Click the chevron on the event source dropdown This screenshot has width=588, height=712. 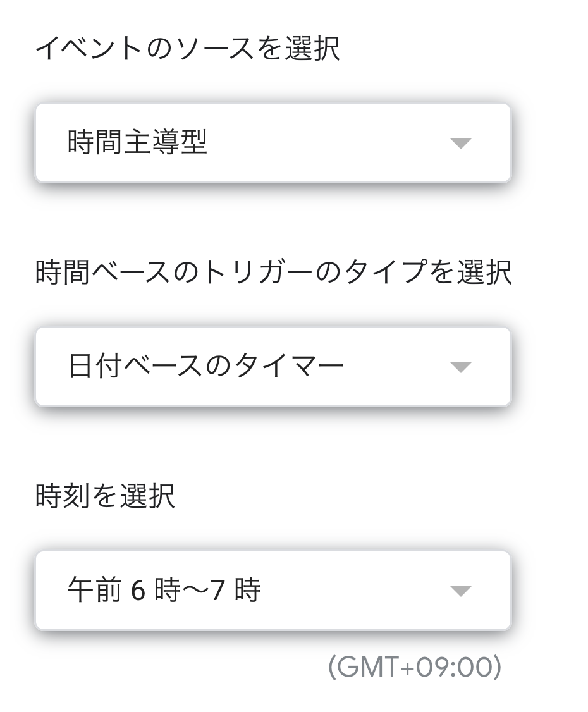point(462,144)
